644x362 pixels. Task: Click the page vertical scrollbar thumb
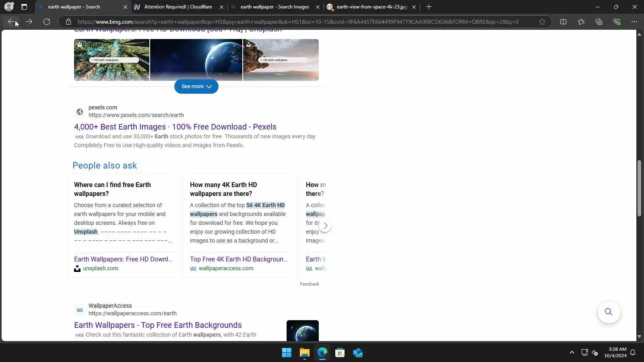click(639, 189)
